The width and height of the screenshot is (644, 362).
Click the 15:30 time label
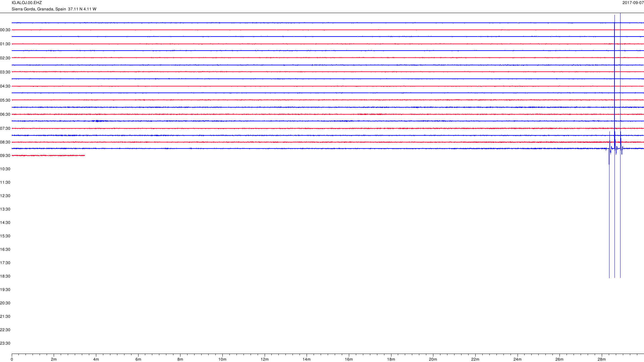coord(5,236)
